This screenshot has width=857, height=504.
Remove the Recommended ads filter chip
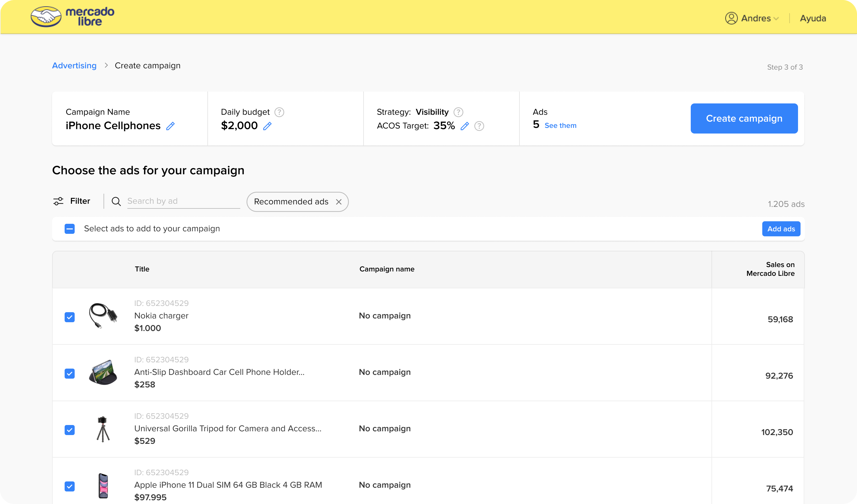[x=339, y=202]
